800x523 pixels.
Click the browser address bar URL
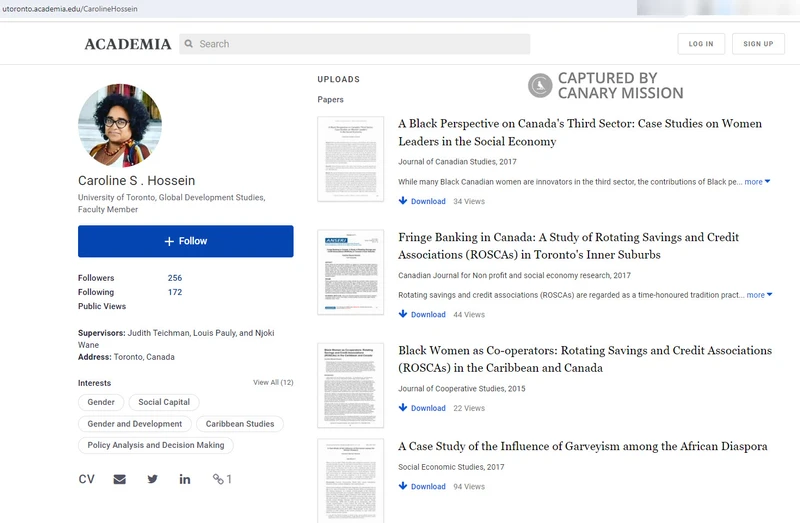[x=70, y=9]
